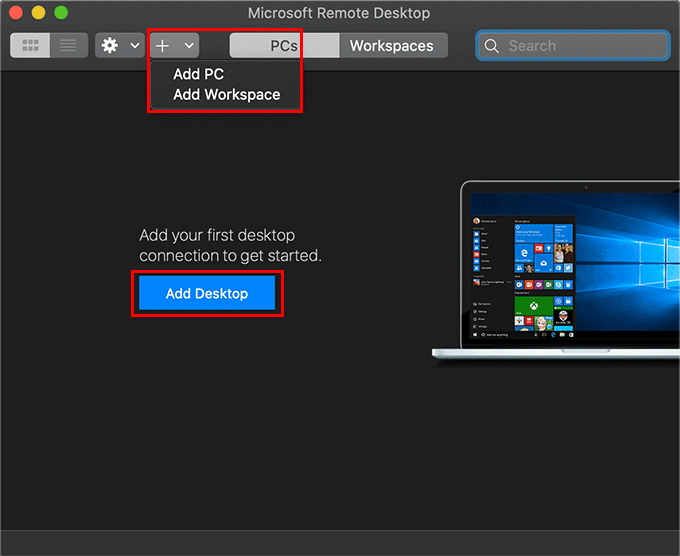
Task: Expand the gear menu chevron
Action: pyautogui.click(x=135, y=46)
